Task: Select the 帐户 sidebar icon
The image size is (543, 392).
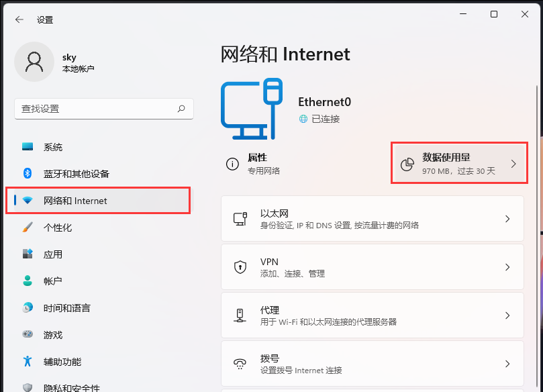Action: 28,281
